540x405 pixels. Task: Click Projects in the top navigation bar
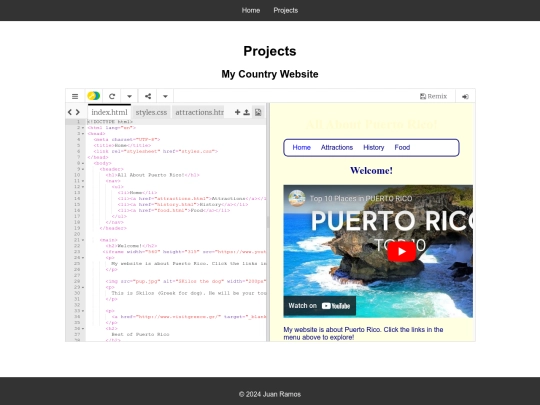pos(285,10)
